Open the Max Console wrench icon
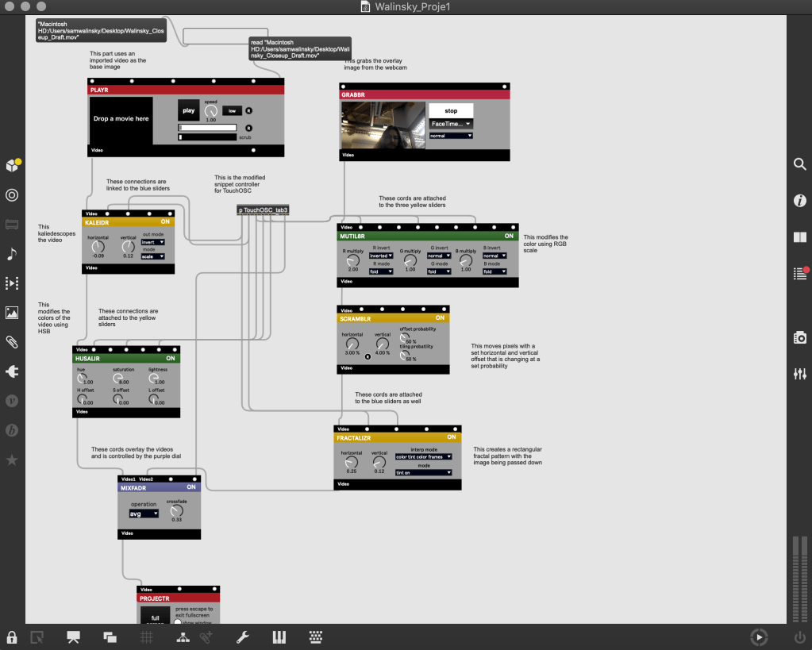The image size is (812, 650). click(x=244, y=637)
